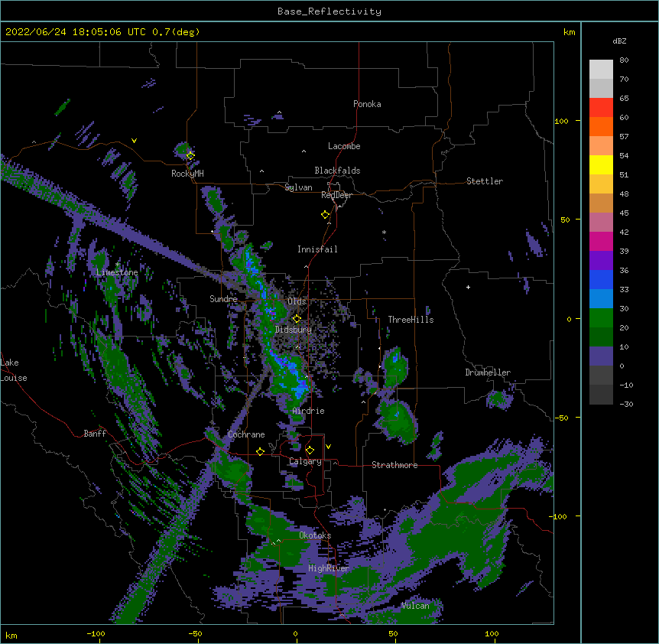Click the Airdrie city label
Screen dimensions: 659x644
[308, 411]
